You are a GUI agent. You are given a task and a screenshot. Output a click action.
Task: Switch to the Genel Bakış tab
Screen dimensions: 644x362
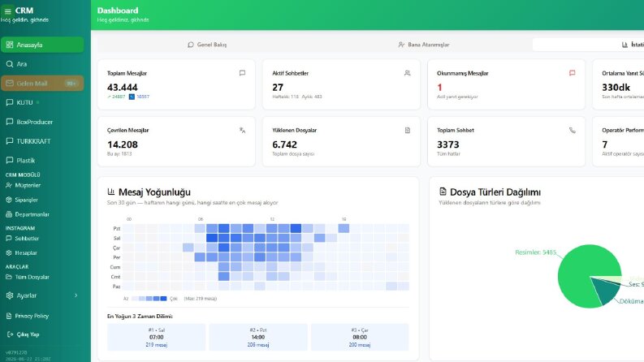[x=207, y=45]
